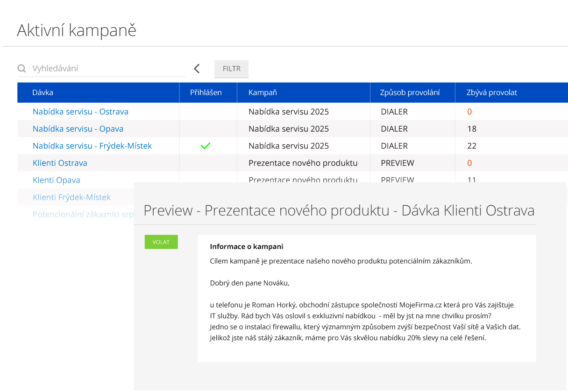Open the Klienti Ostrava batch

[60, 163]
